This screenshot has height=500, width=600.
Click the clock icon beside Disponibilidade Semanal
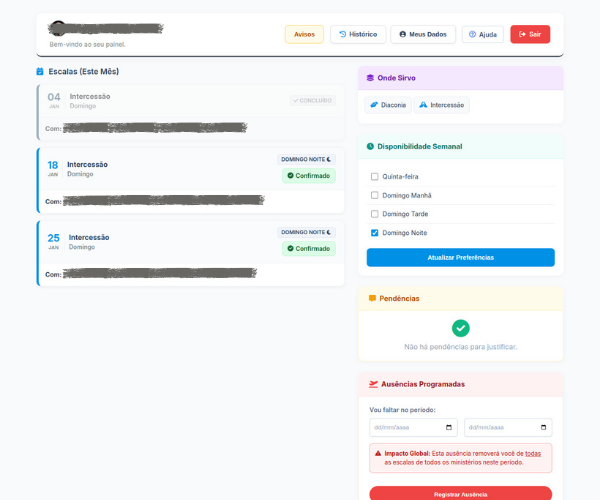tap(370, 146)
